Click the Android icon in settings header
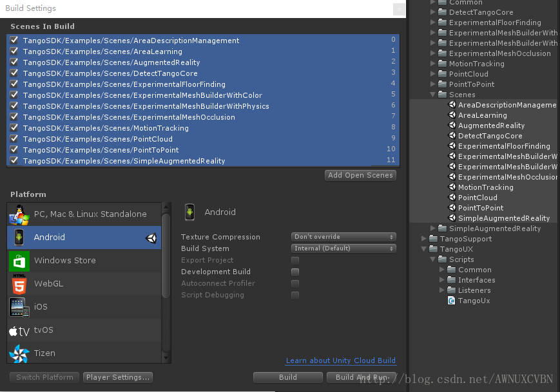The height and width of the screenshot is (392, 560). tap(189, 212)
